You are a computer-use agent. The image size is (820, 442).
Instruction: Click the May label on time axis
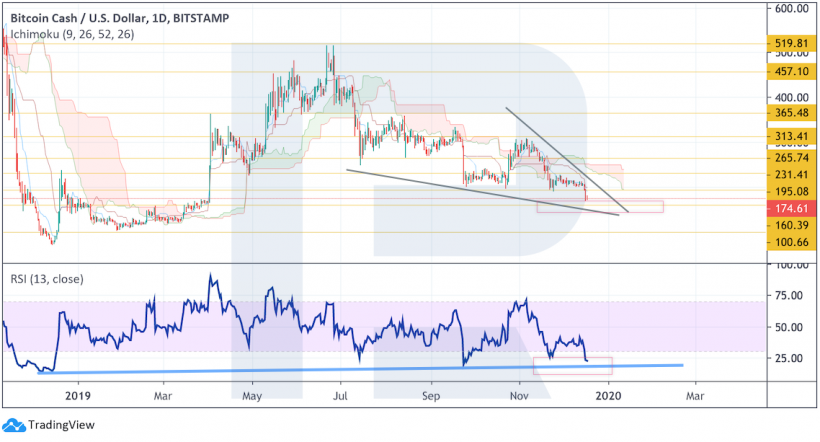click(252, 396)
